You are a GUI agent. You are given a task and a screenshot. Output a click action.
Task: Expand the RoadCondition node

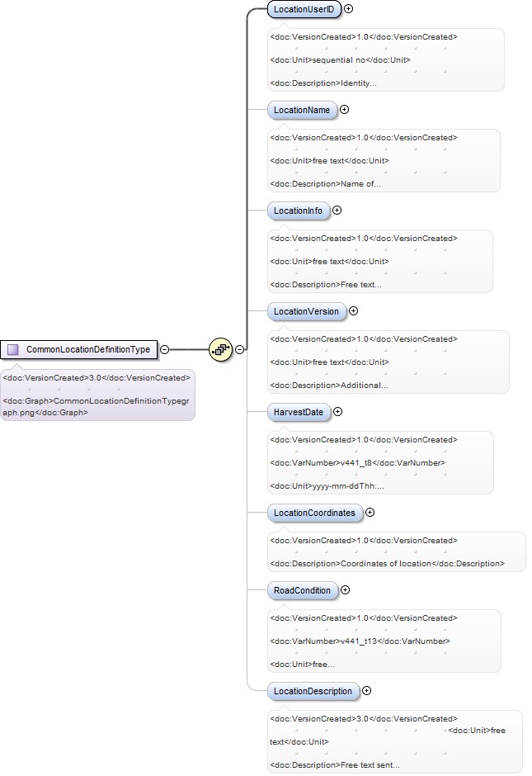tap(345, 590)
